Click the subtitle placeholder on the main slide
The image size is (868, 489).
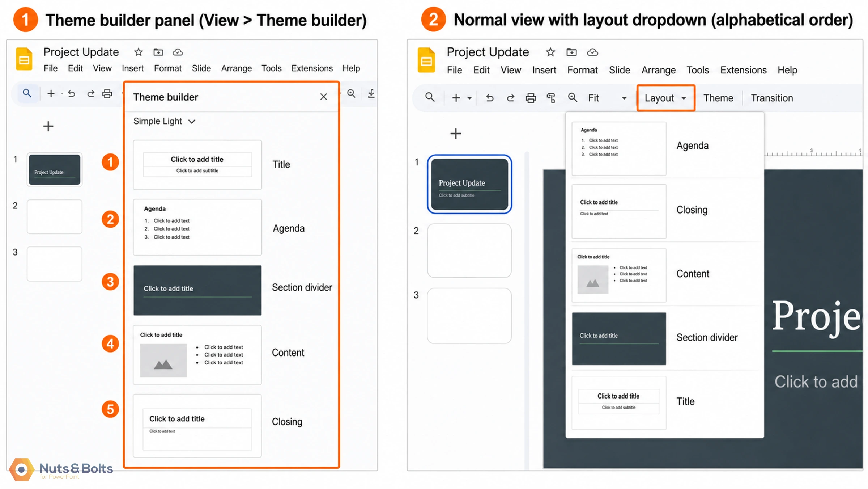[816, 382]
